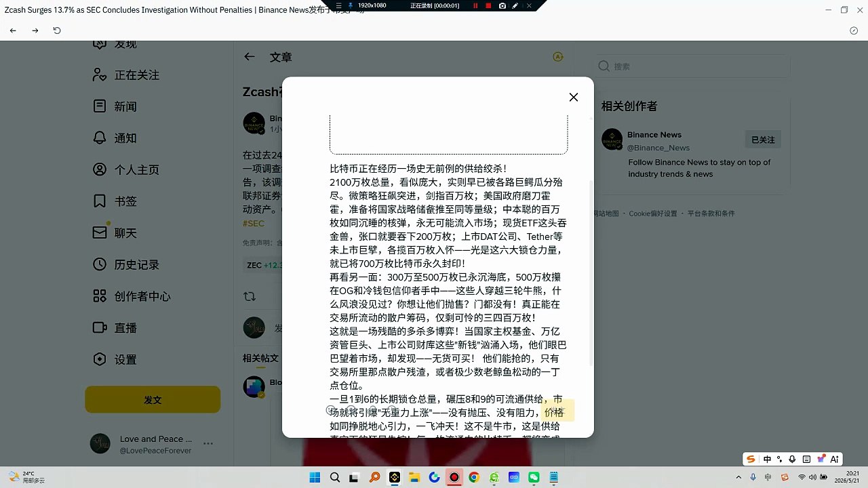Screen dimensions: 868x488
Task: Open WeChat from the taskbar
Action: 534,477
